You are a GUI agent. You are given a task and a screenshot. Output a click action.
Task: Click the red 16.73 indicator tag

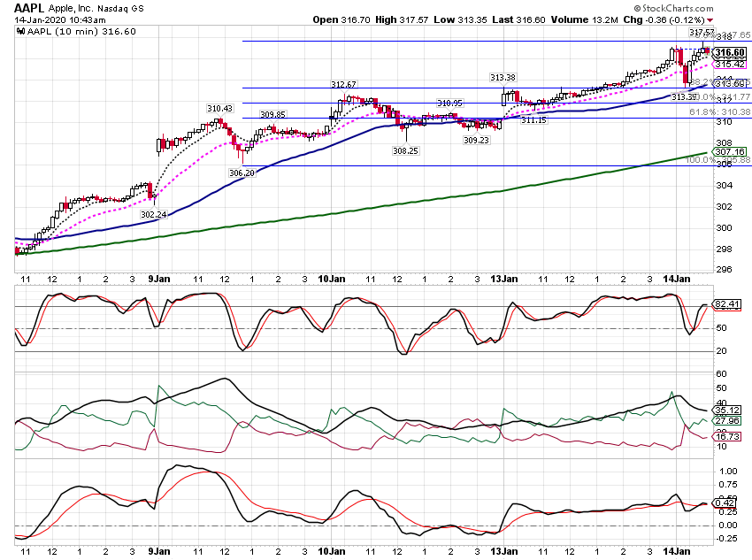coord(727,436)
